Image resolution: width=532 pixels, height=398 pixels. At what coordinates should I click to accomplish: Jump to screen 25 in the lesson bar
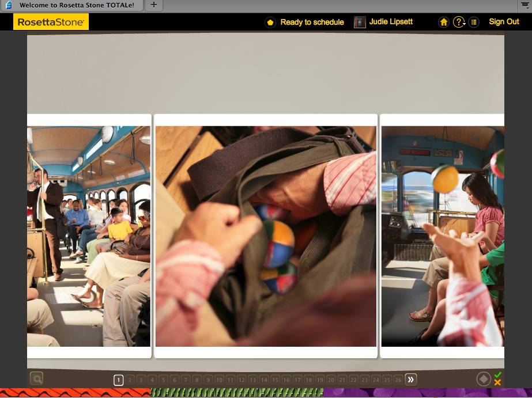pyautogui.click(x=387, y=380)
